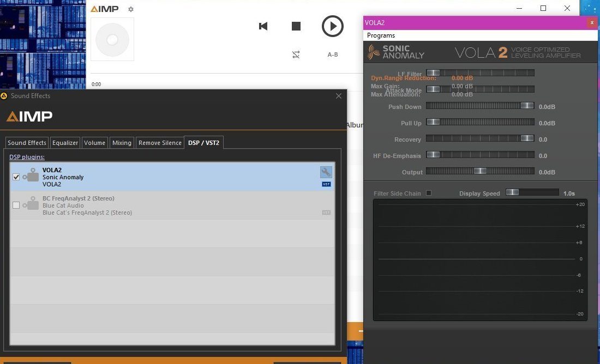Click the album art disc thumbnail
This screenshot has height=364, width=600.
point(112,39)
